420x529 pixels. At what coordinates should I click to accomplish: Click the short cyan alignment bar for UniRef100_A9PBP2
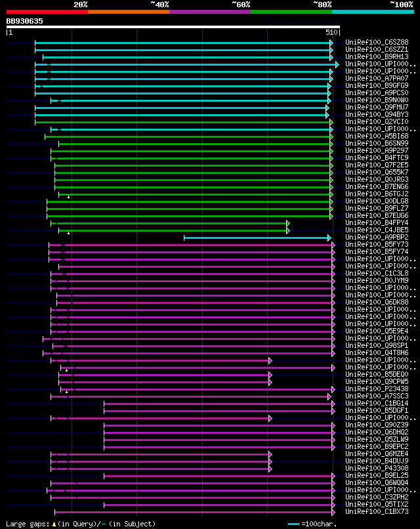coord(256,238)
